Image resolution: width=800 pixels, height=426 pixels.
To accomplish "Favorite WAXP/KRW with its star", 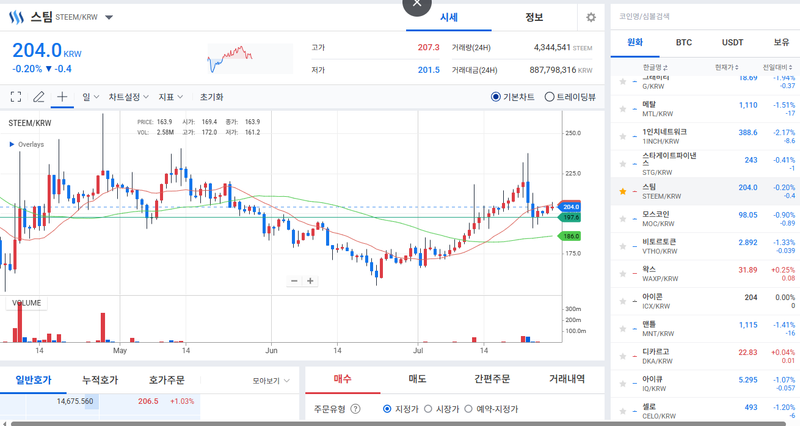I will click(x=622, y=274).
